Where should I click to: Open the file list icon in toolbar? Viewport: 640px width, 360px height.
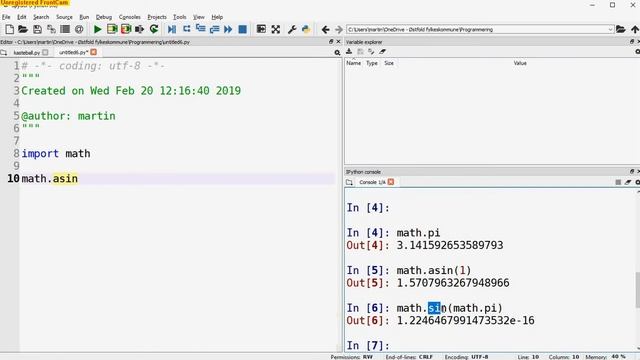tap(65, 29)
